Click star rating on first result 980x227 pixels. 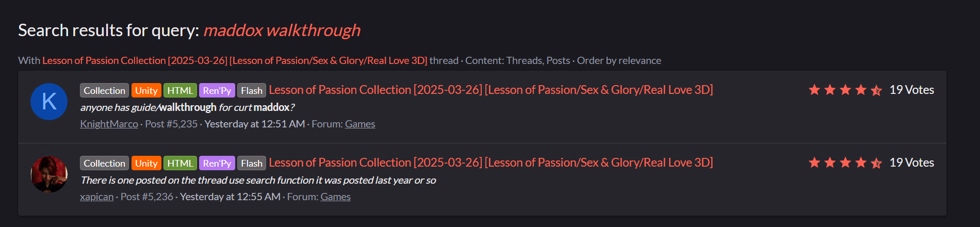845,90
